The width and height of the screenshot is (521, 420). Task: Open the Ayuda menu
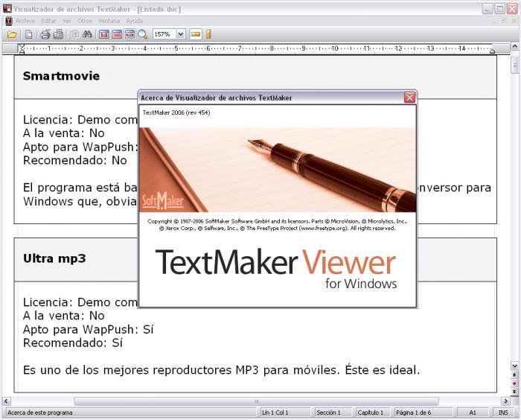tap(134, 21)
